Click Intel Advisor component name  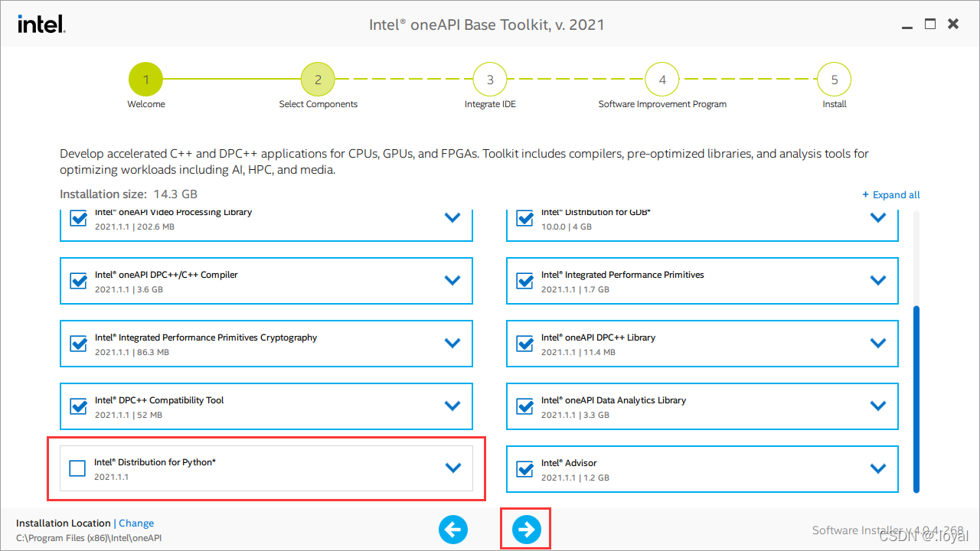[x=569, y=463]
